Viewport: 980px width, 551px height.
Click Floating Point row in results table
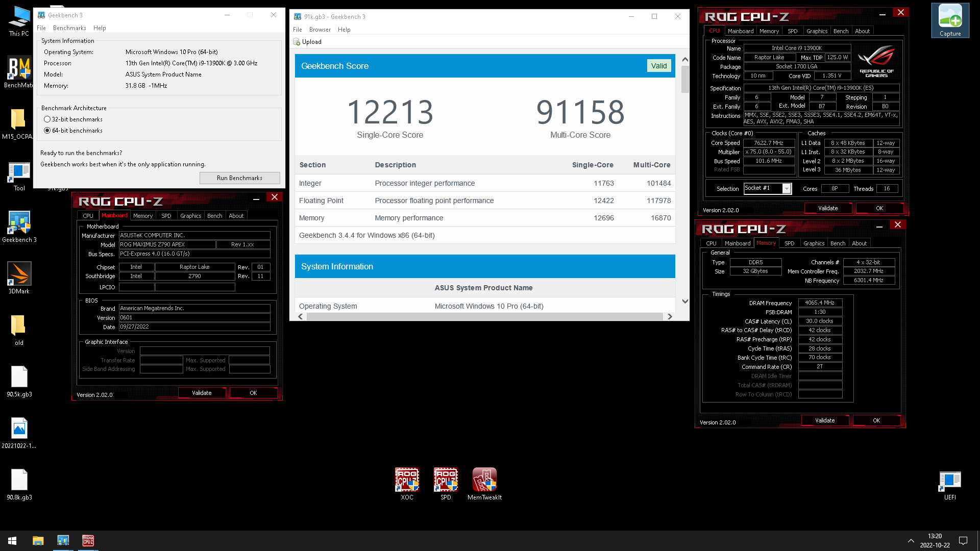click(485, 201)
